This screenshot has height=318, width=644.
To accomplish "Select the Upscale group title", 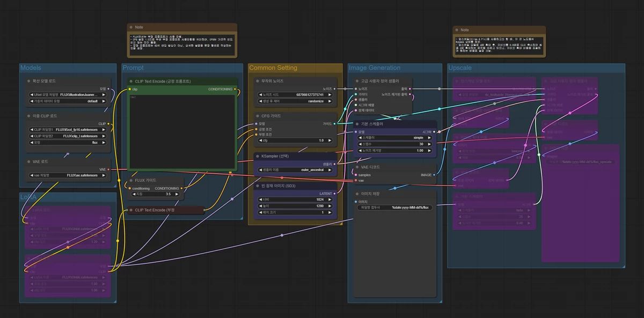I will (460, 68).
